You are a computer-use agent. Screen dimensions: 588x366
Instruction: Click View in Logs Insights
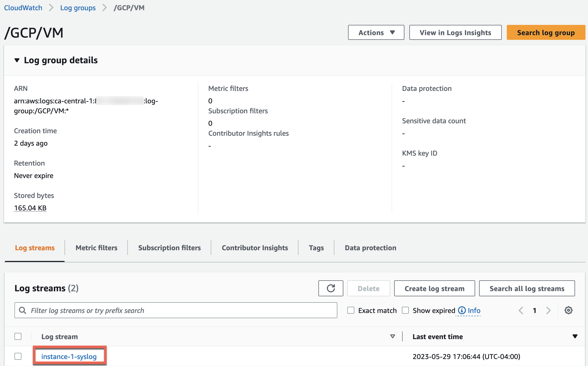coord(455,32)
